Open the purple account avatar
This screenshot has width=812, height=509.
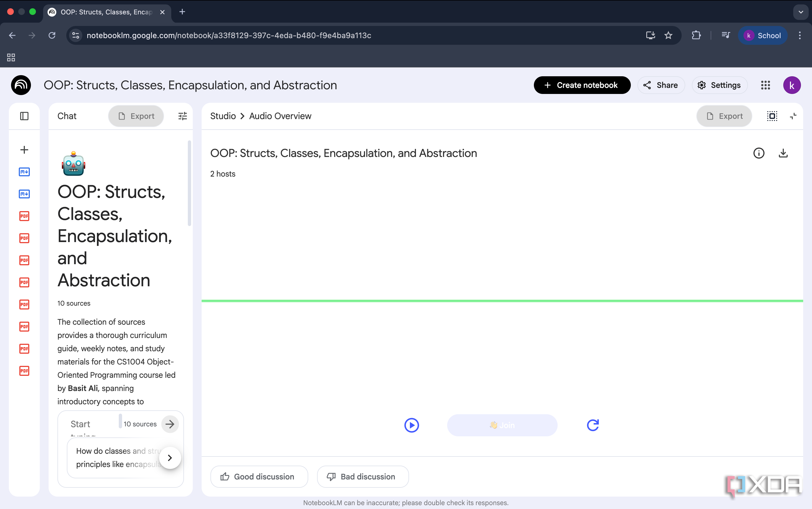click(x=792, y=85)
